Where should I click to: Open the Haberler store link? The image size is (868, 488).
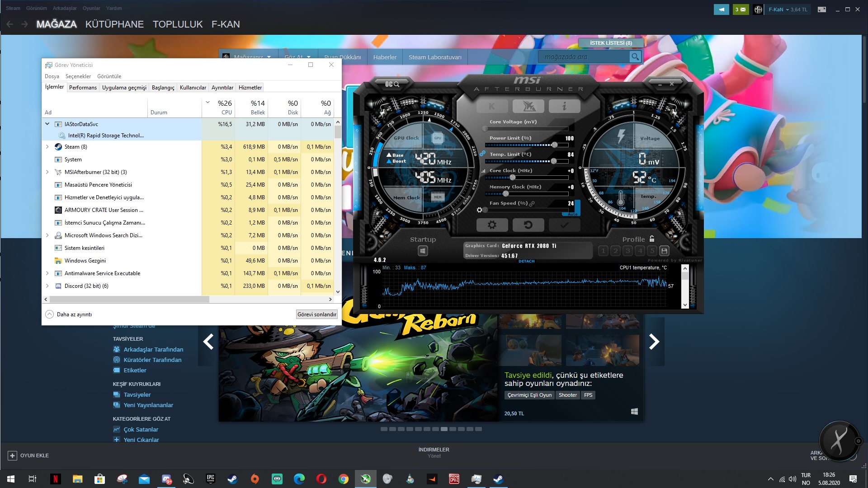385,57
